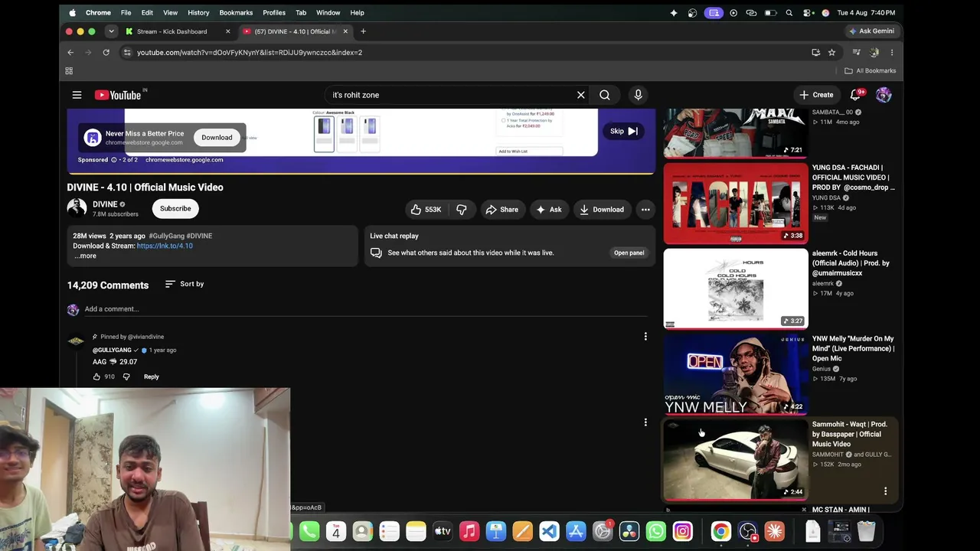Open Sammohit Waqt video thumbnail
The height and width of the screenshot is (551, 980).
(736, 461)
